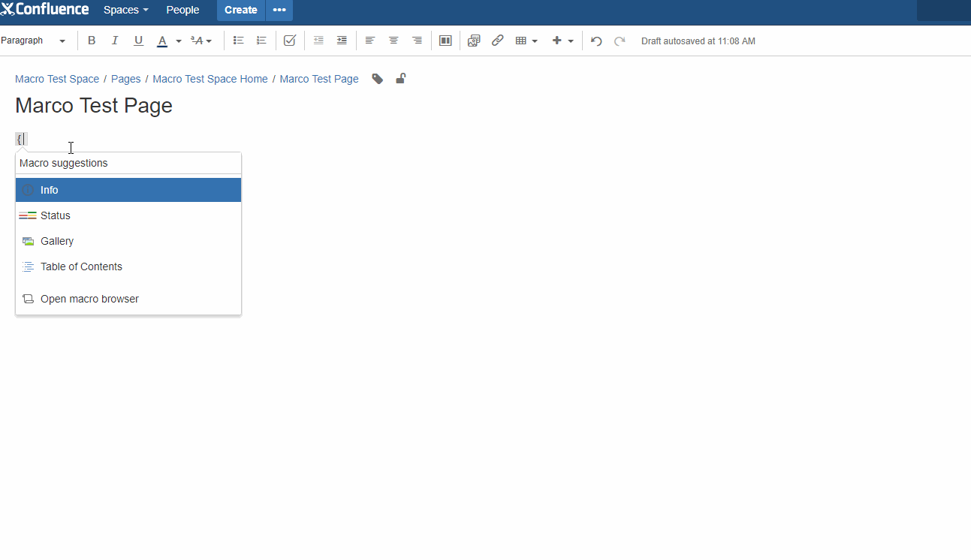The image size is (971, 560).
Task: Select the Info macro suggestion
Action: [x=128, y=190]
